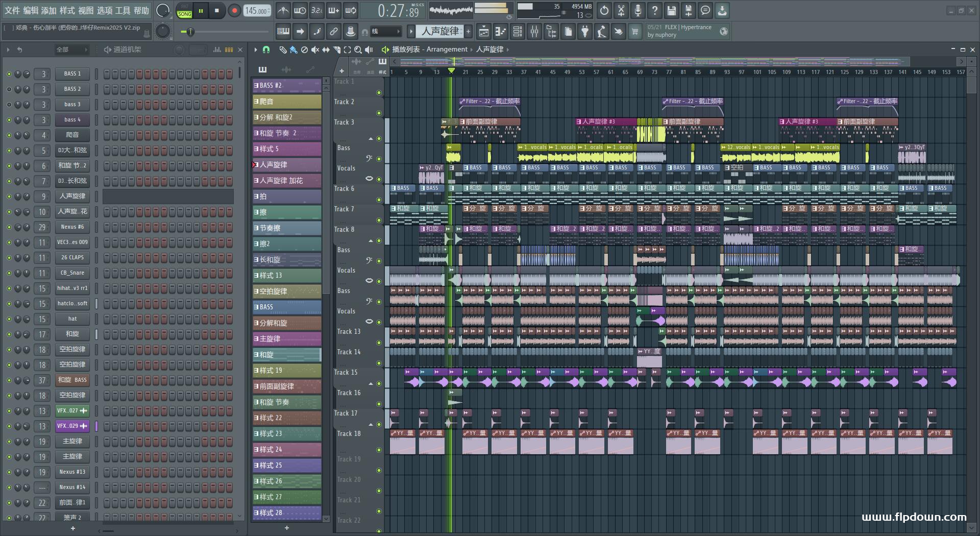Collapse the Track 3 group arrow
The image size is (980, 536).
(x=371, y=138)
